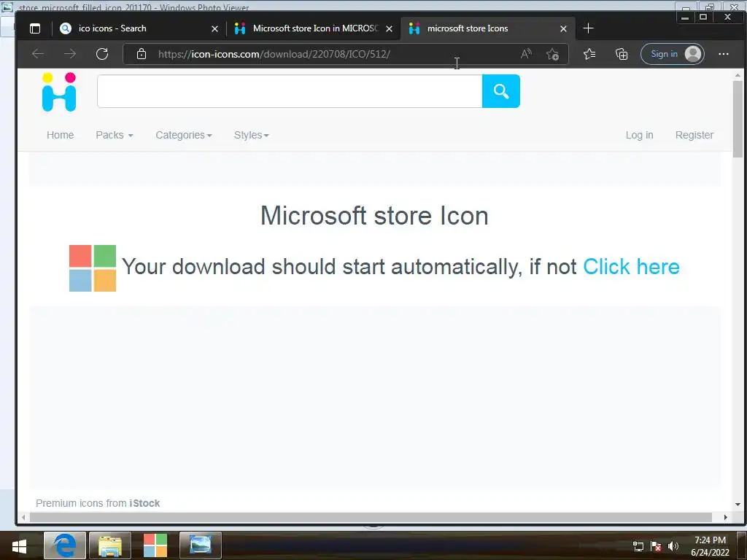Open the Action Center flag icon
The width and height of the screenshot is (747, 560).
(656, 546)
